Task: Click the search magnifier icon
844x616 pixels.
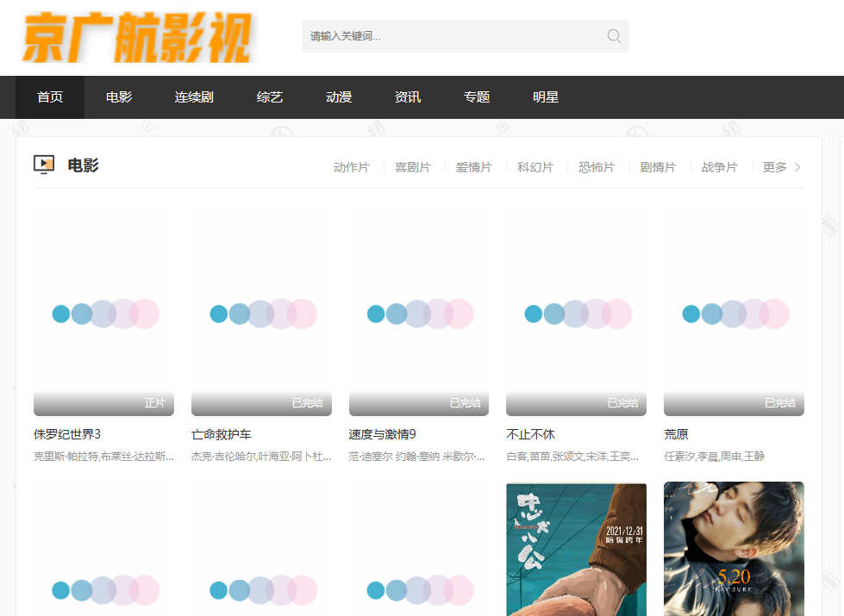Action: 614,36
